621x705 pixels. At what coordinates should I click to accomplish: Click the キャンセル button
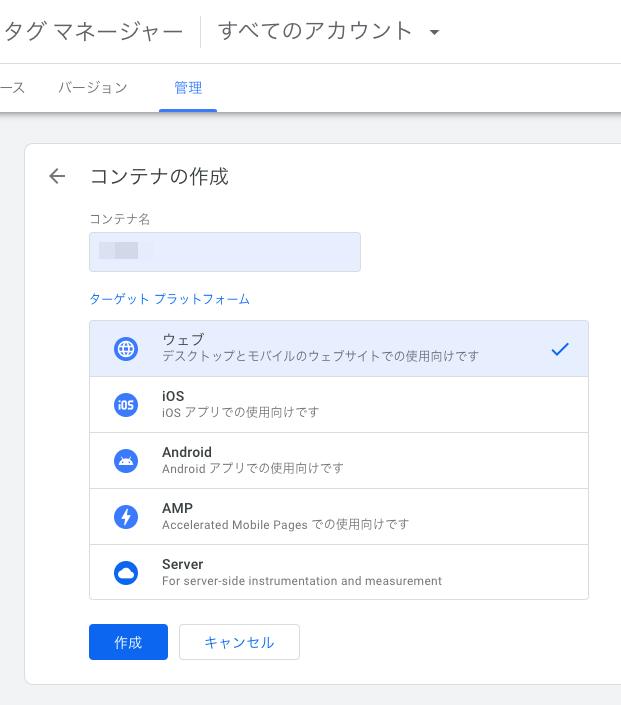239,642
